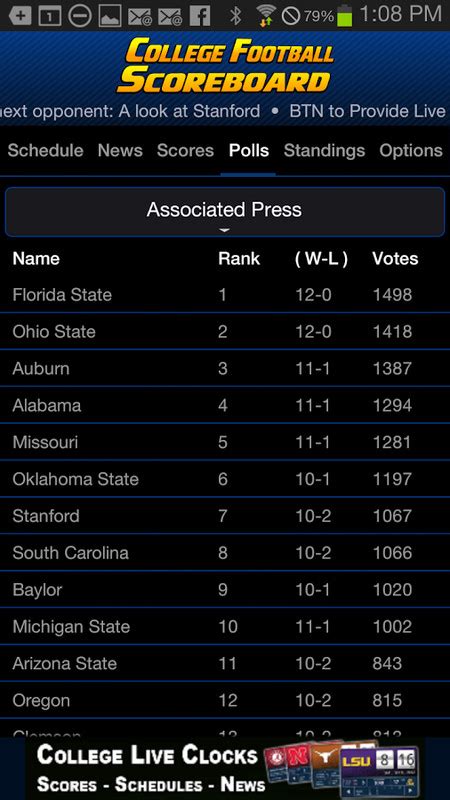Tap the dropdown arrow under Associated Press
This screenshot has width=450, height=800.
pyautogui.click(x=224, y=230)
